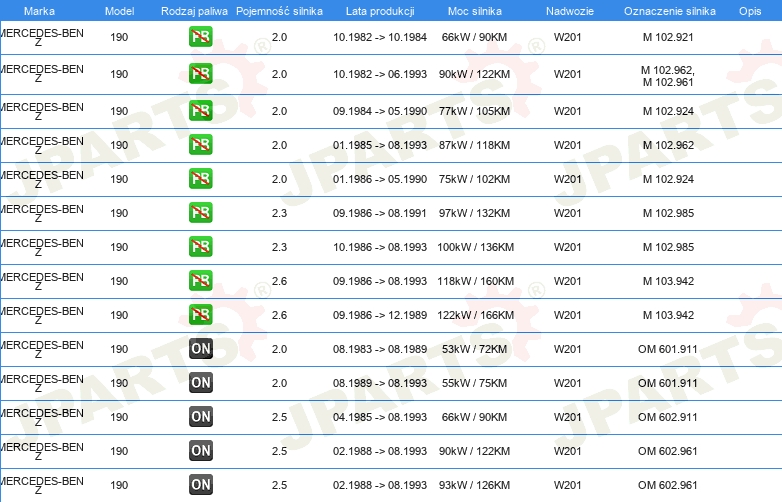
Task: Click ON diesel icon in OM 602.911 row
Action: (200, 417)
